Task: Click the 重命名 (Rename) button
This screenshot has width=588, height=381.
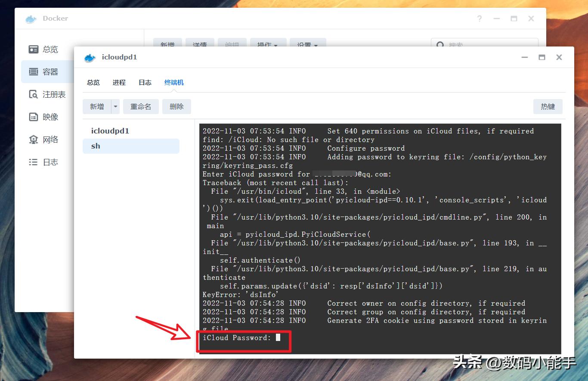Action: pyautogui.click(x=141, y=106)
